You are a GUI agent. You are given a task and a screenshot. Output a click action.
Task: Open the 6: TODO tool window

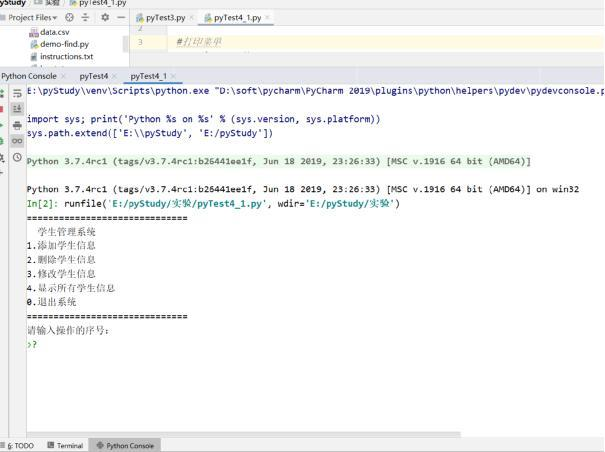(x=18, y=445)
